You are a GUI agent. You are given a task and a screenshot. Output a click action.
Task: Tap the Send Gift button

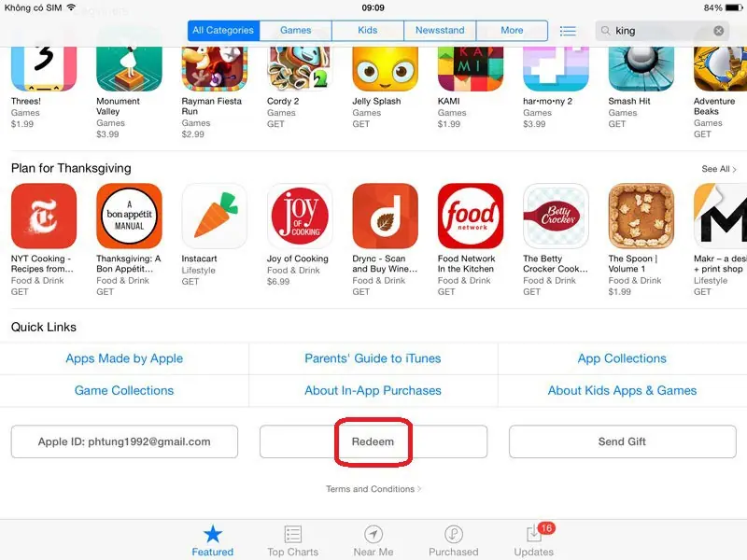[622, 441]
